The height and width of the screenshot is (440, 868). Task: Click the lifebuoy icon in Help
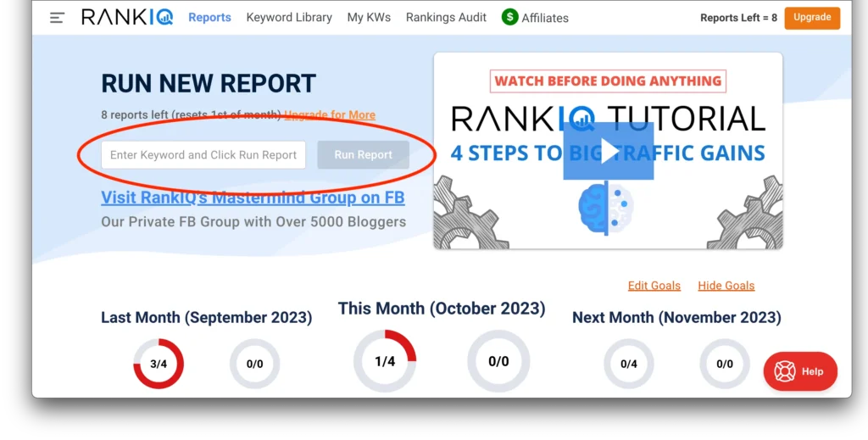point(784,371)
